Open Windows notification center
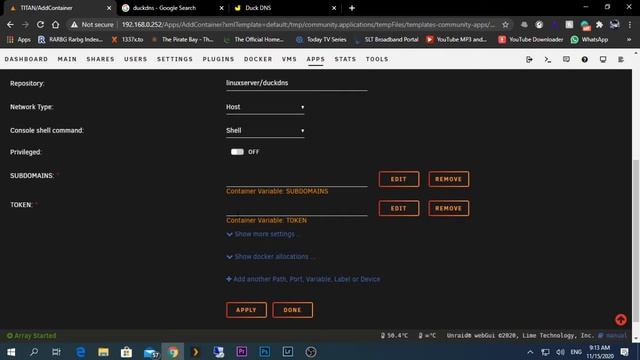The height and width of the screenshot is (360, 640). point(624,352)
